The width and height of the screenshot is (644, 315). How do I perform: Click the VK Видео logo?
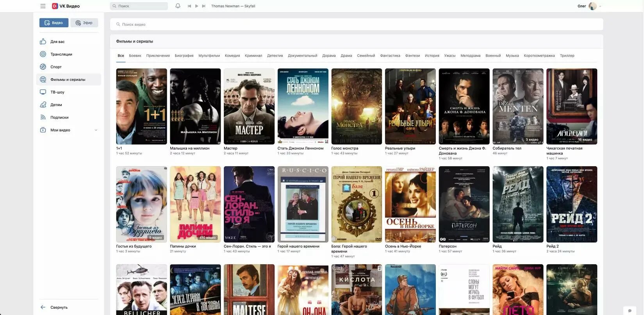click(66, 6)
